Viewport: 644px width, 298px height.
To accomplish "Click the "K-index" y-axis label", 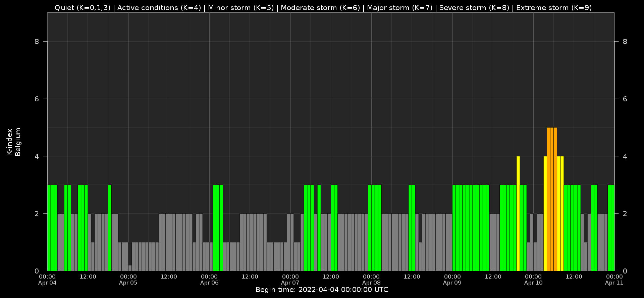I will pyautogui.click(x=9, y=142).
